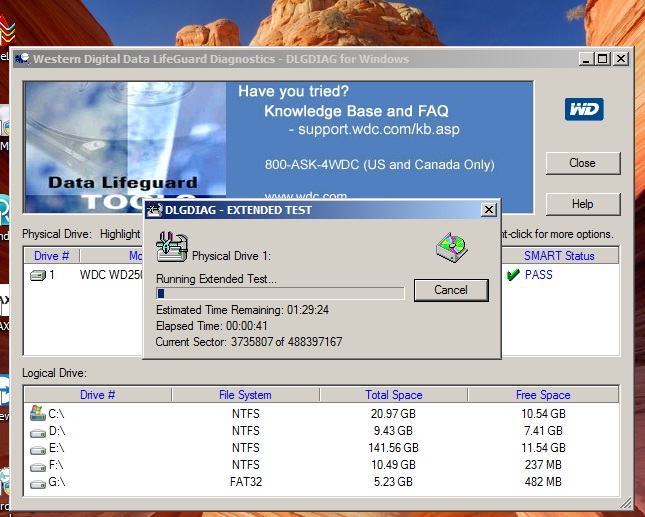645x517 pixels.
Task: Click the main window resize grip corner
Action: pyautogui.click(x=626, y=503)
